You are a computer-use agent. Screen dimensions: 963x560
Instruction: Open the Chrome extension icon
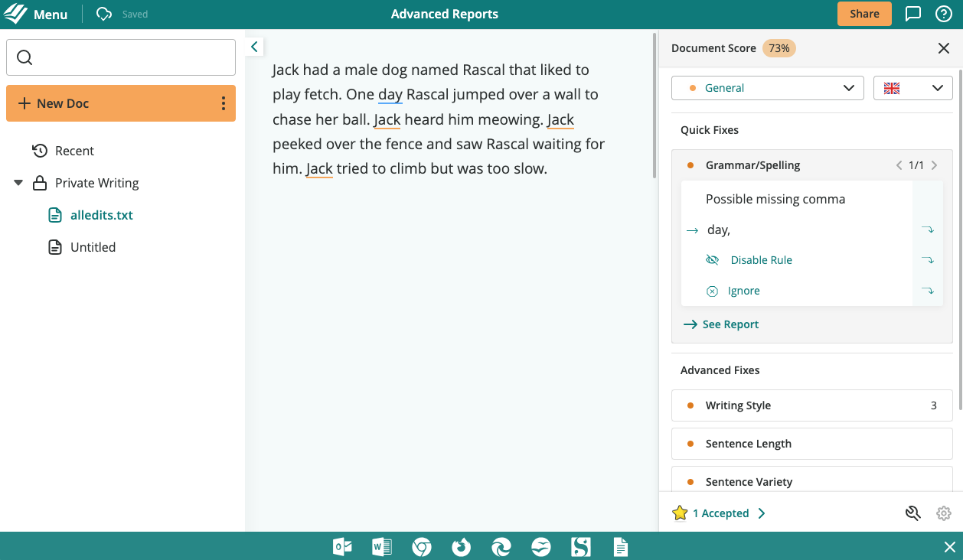tap(422, 547)
